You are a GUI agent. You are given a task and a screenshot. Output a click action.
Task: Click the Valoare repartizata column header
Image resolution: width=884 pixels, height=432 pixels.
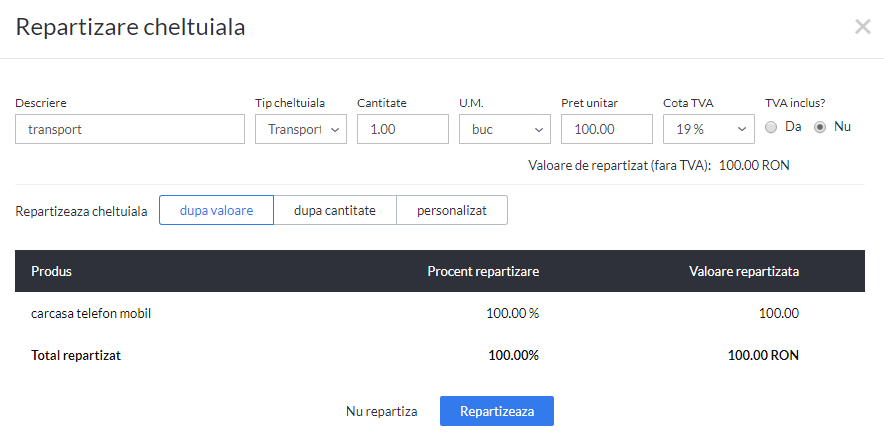[x=744, y=271]
